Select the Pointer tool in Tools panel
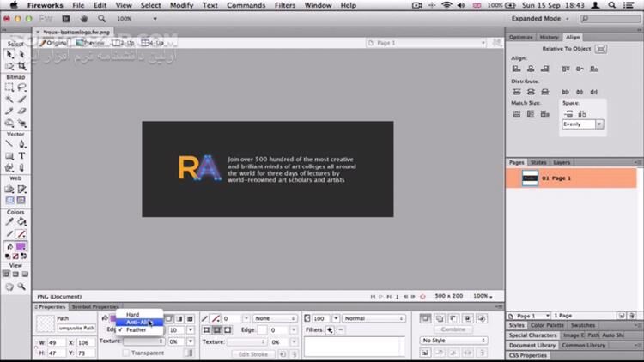This screenshot has height=362, width=644. [x=9, y=53]
